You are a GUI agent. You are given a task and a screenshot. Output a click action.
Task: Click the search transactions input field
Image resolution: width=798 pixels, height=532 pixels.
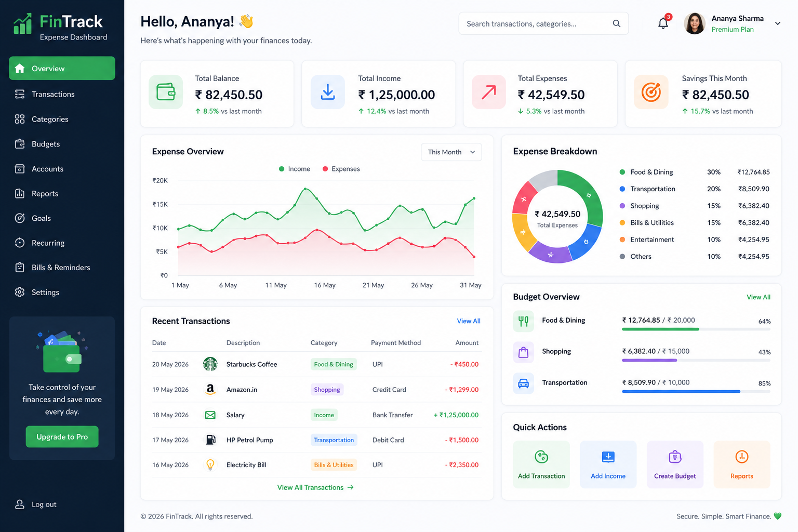click(x=543, y=23)
